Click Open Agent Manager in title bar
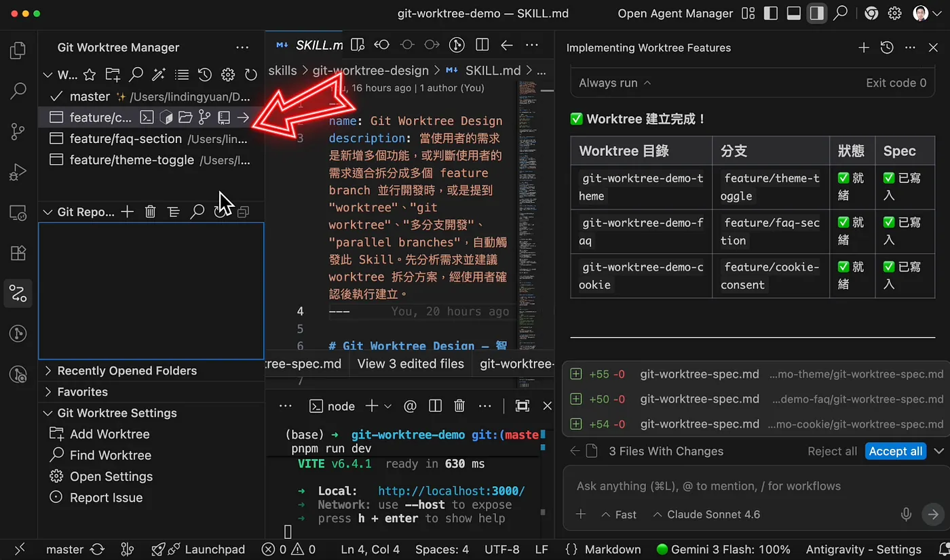 pyautogui.click(x=675, y=14)
